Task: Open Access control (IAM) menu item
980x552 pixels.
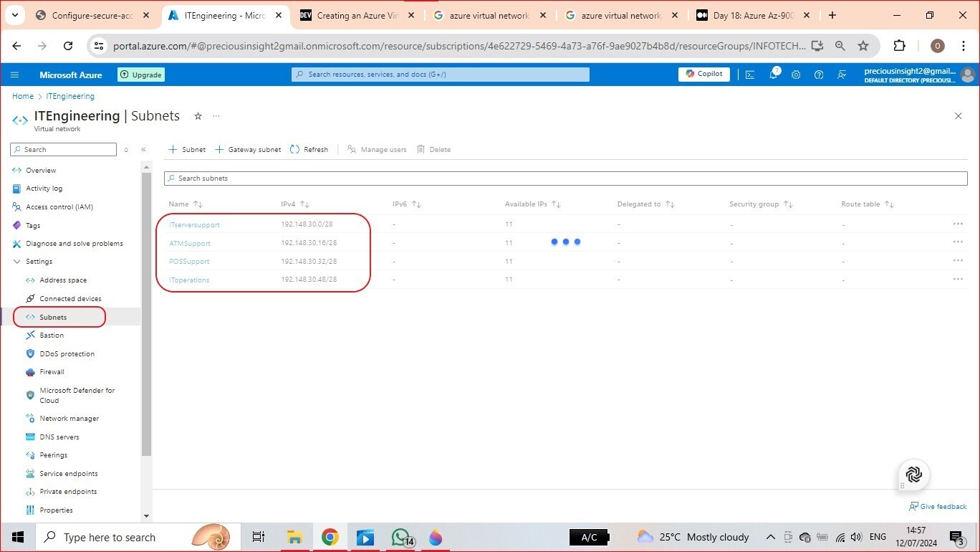Action: (59, 207)
